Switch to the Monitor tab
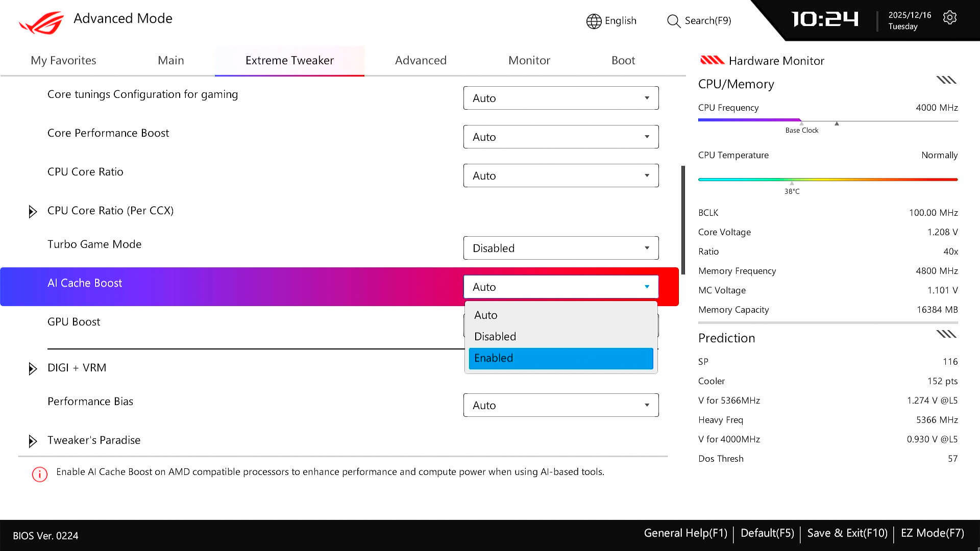Image resolution: width=980 pixels, height=551 pixels. click(x=529, y=60)
